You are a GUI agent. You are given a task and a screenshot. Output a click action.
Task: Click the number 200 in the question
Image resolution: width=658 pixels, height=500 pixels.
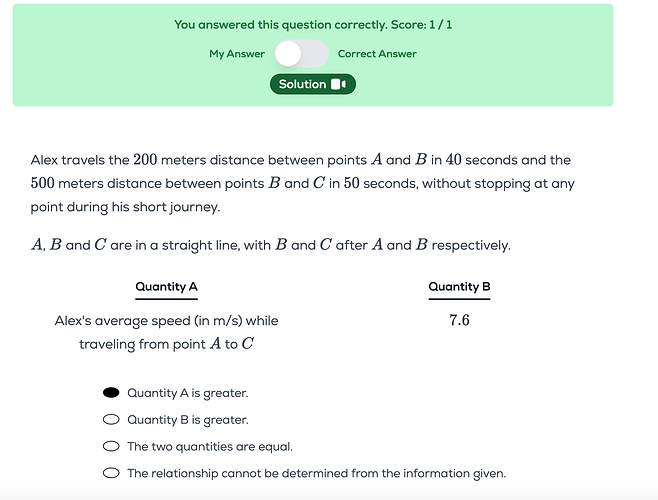(147, 160)
